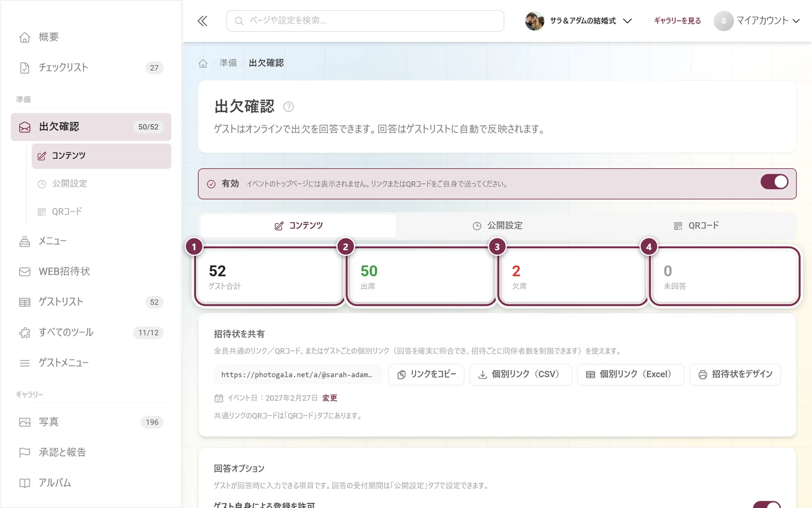Select コンテンツ sidebar sub-item
Screen dimensions: 812x508
(101, 156)
